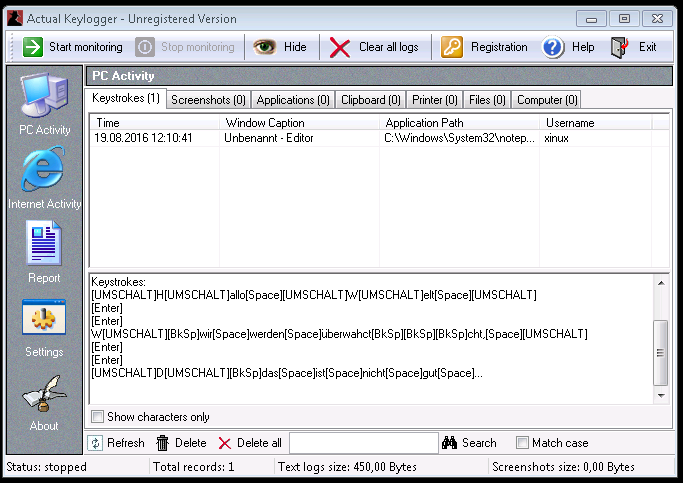Click the Start monitoring label
The width and height of the screenshot is (683, 483).
86,47
